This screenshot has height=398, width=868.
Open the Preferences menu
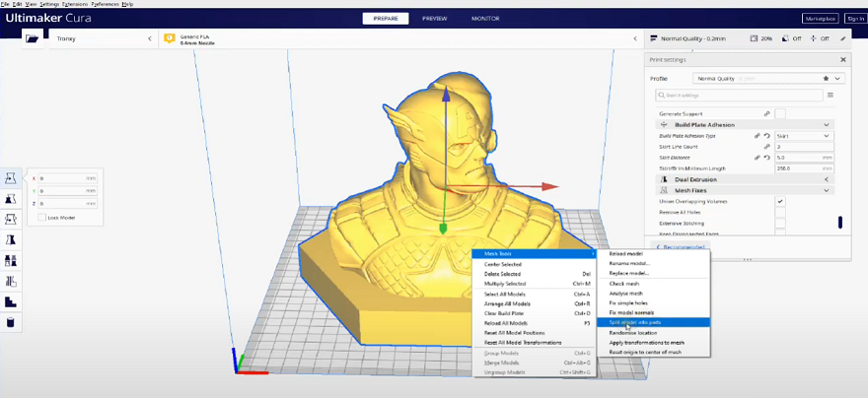(105, 4)
